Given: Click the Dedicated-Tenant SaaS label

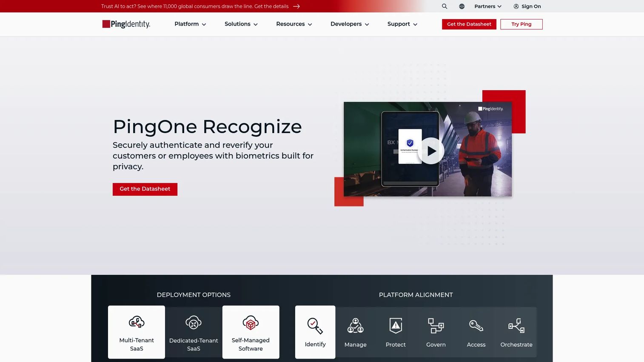Looking at the screenshot, I should tap(194, 345).
